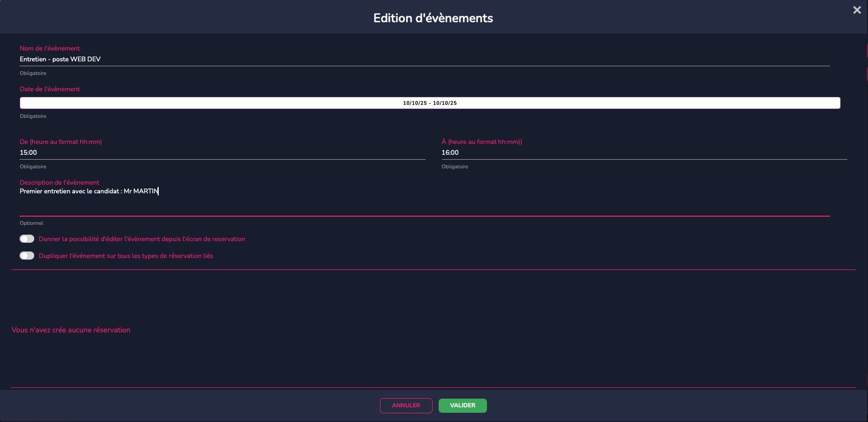Close the event editing dialog
Image resolution: width=868 pixels, height=422 pixels.
857,10
